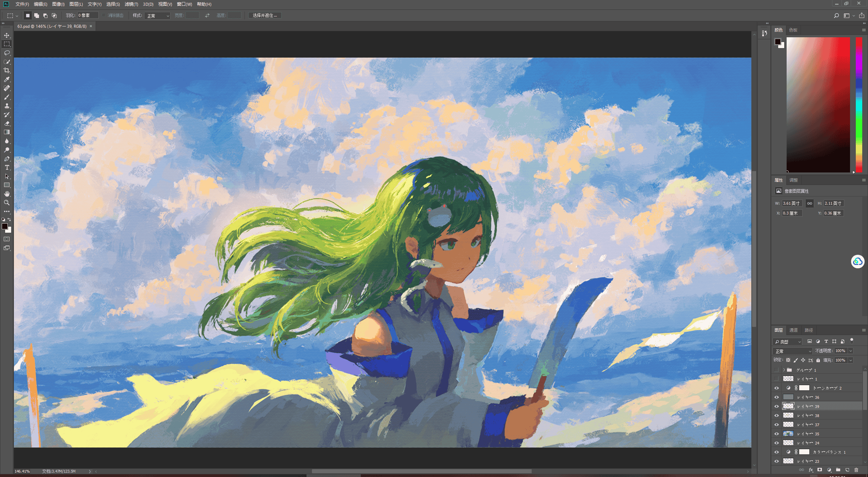The width and height of the screenshot is (868, 477).
Task: Select the Eyedropper tool
Action: (x=7, y=79)
